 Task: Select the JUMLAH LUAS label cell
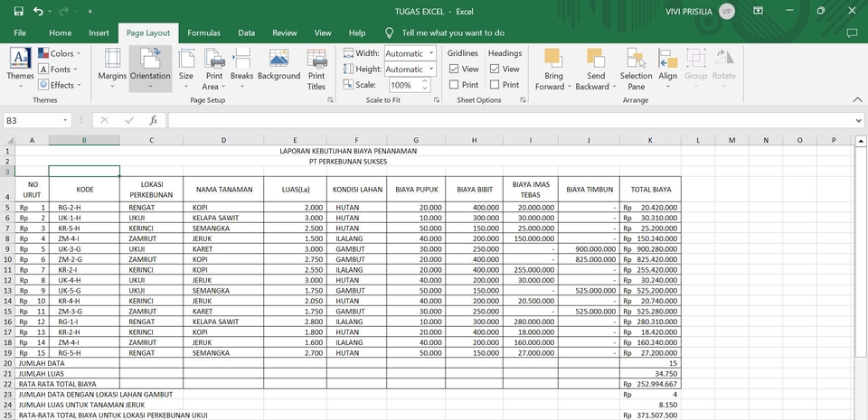[x=67, y=374]
